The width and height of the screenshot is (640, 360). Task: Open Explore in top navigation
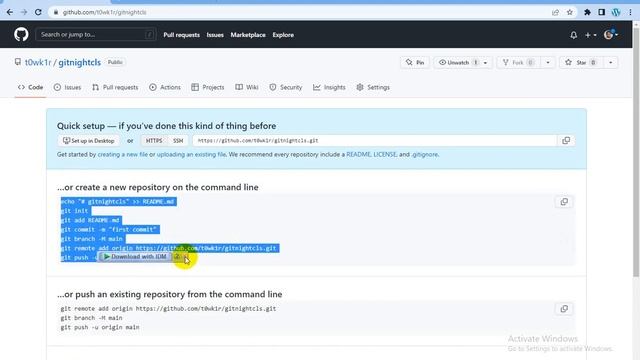coord(283,35)
